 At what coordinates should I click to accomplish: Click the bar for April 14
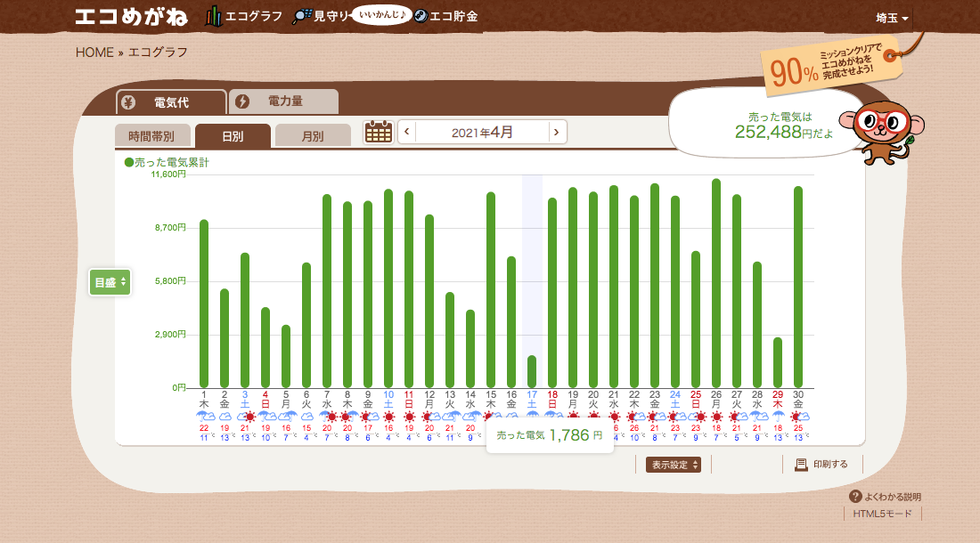470,349
